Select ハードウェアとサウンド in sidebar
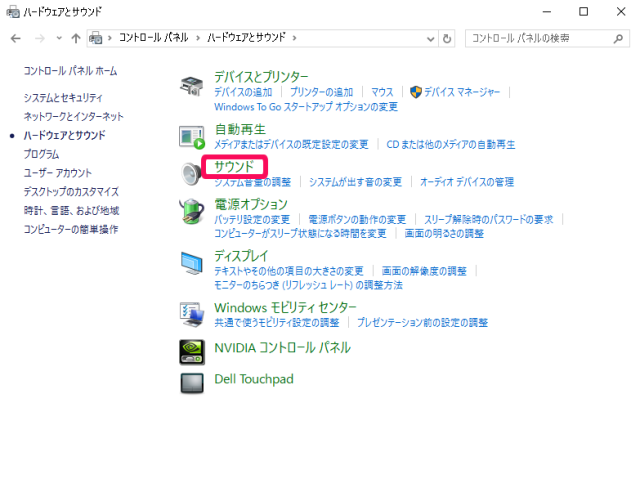Image resolution: width=640 pixels, height=479 pixels. [64, 135]
